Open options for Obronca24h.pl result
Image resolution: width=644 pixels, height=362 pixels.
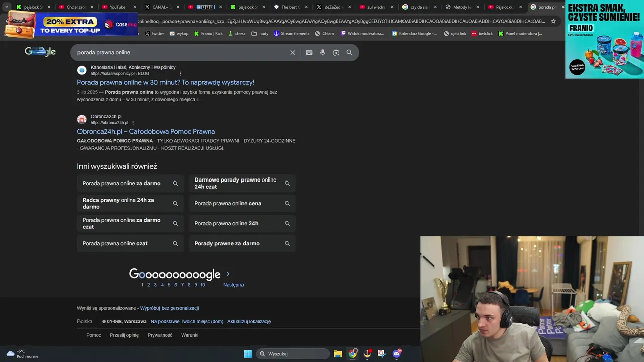click(133, 123)
